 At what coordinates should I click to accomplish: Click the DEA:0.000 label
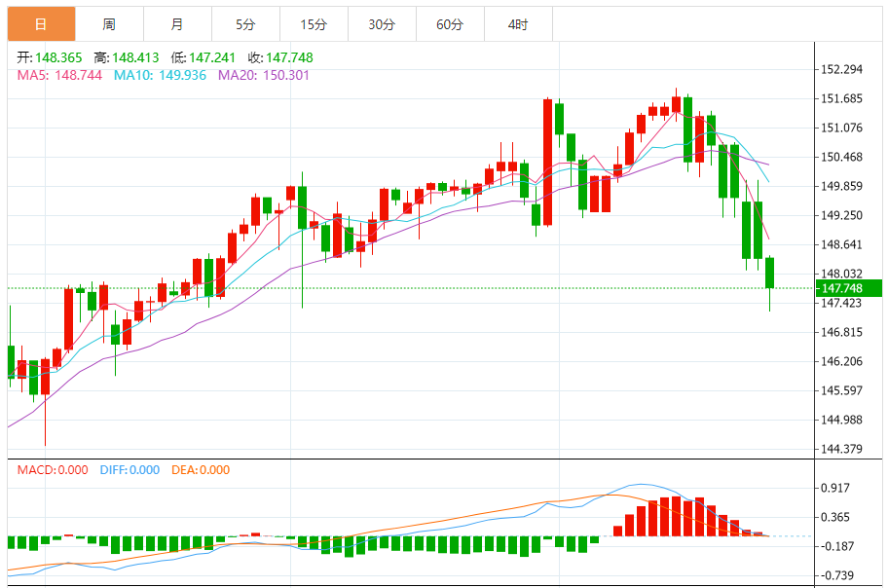pyautogui.click(x=201, y=470)
